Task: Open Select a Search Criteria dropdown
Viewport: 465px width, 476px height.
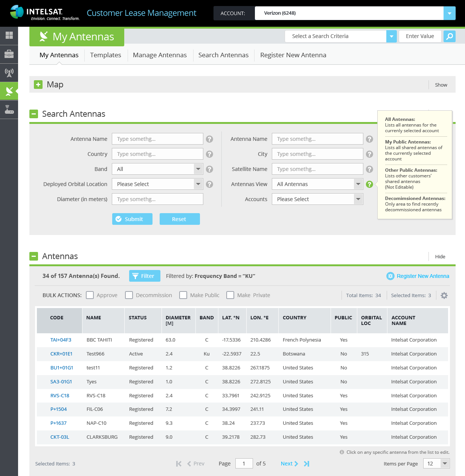Action: (392, 36)
